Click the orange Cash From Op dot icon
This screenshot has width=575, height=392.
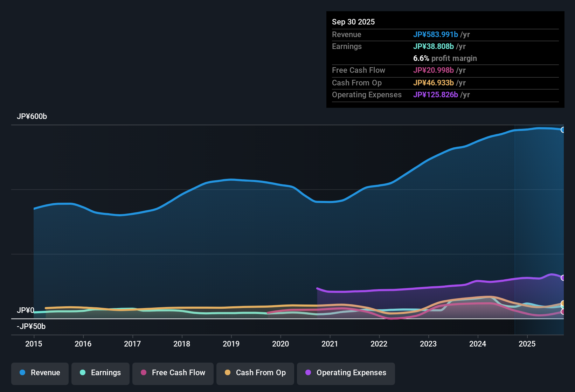point(228,373)
